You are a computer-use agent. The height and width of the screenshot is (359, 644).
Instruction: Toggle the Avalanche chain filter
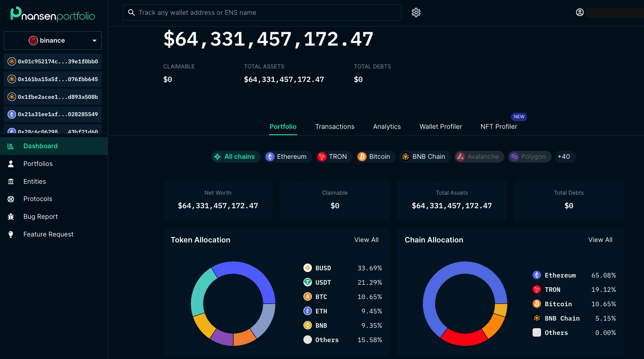click(x=479, y=157)
